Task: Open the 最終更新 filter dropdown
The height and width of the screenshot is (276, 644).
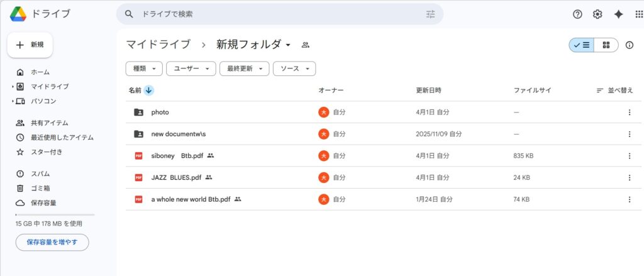Action: point(244,69)
